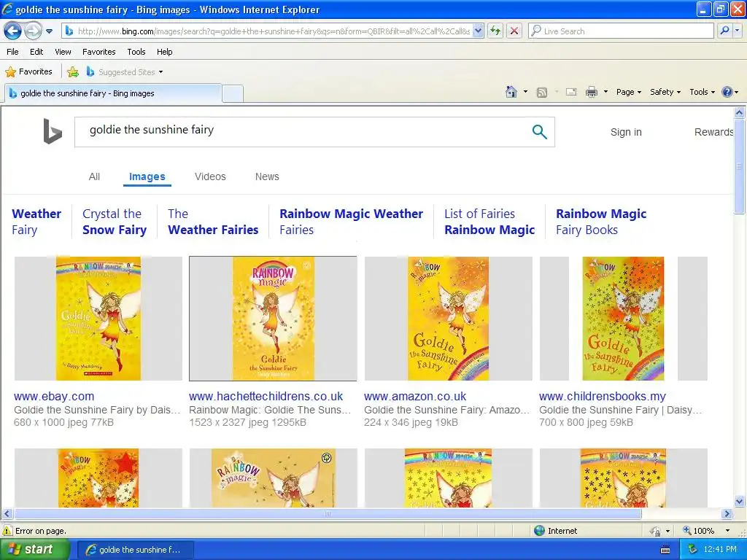Screen dimensions: 747x560
Task: Click the Print icon
Action: click(591, 92)
